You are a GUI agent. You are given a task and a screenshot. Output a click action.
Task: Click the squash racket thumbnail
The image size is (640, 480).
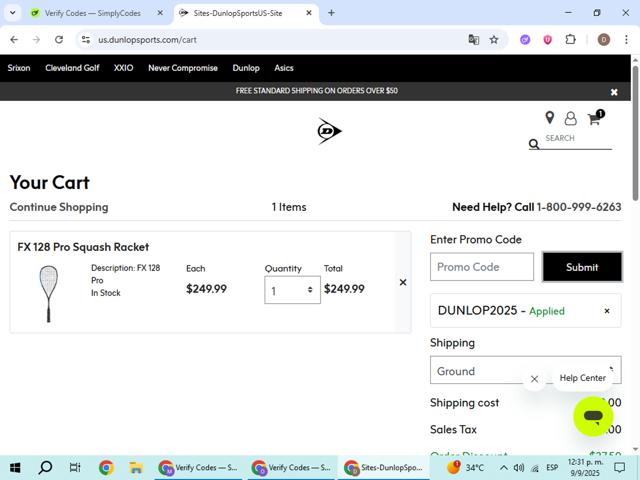click(49, 293)
